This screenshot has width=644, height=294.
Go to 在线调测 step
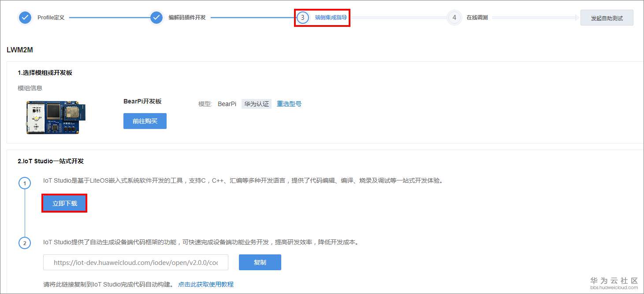click(477, 18)
